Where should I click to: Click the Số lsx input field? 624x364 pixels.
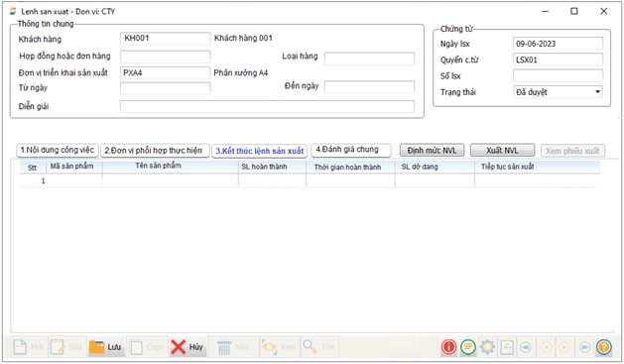click(x=558, y=75)
